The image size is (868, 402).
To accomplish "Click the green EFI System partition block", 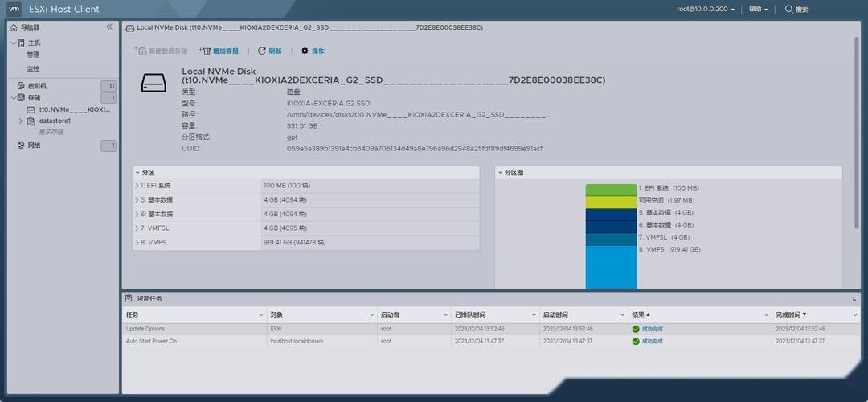I will 611,190.
